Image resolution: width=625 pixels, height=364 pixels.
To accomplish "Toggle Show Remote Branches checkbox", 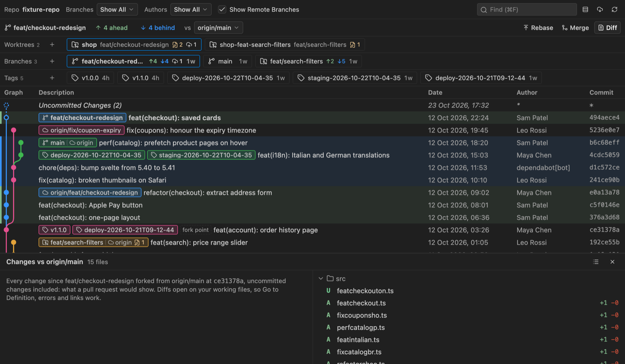I will [x=222, y=9].
